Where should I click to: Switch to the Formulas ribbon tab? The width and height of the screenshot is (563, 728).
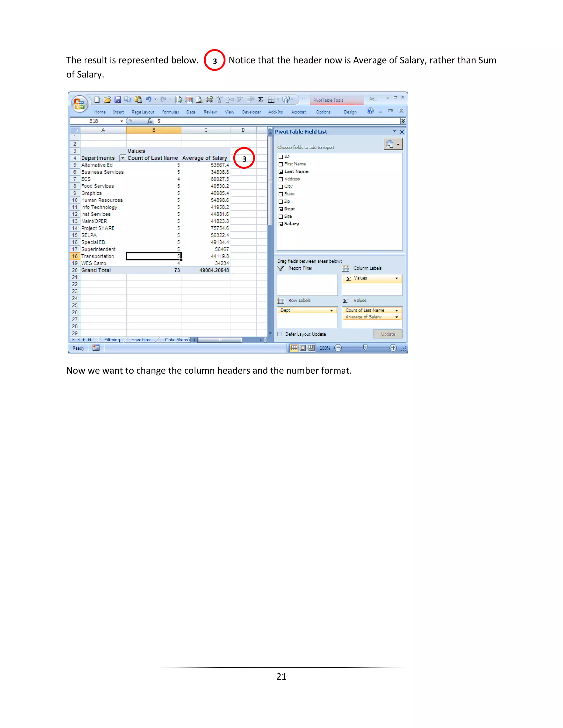pyautogui.click(x=170, y=112)
